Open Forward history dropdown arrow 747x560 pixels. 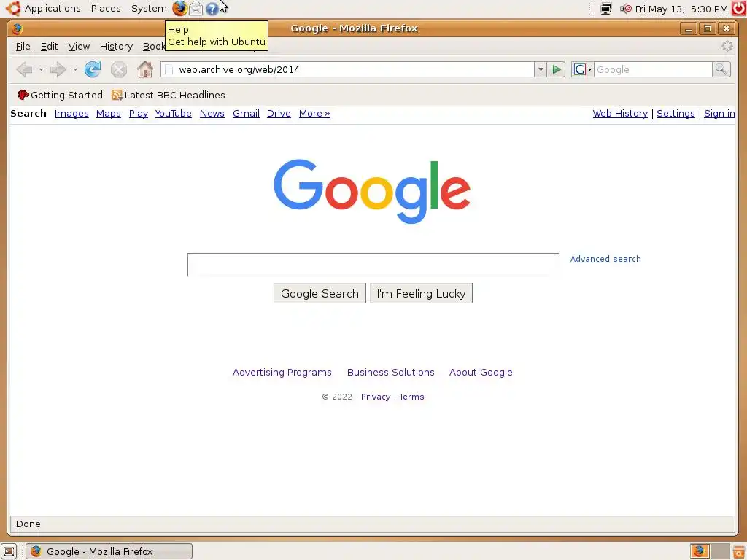pyautogui.click(x=75, y=70)
